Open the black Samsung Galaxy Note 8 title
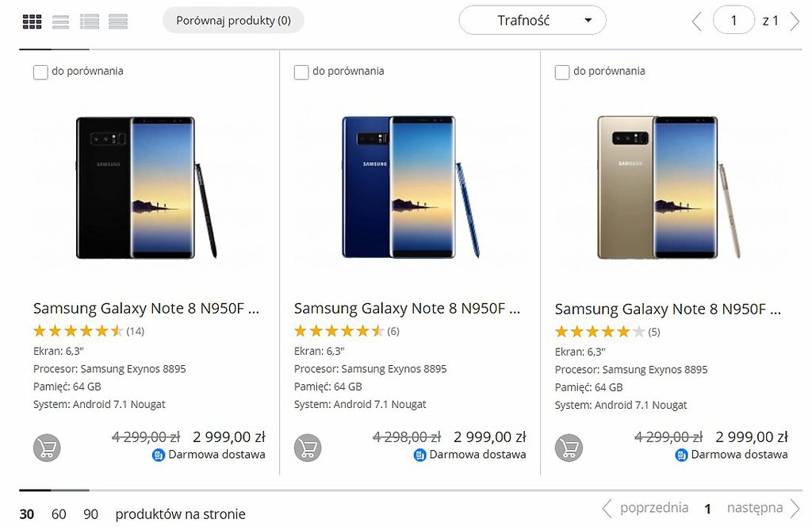 tap(146, 309)
